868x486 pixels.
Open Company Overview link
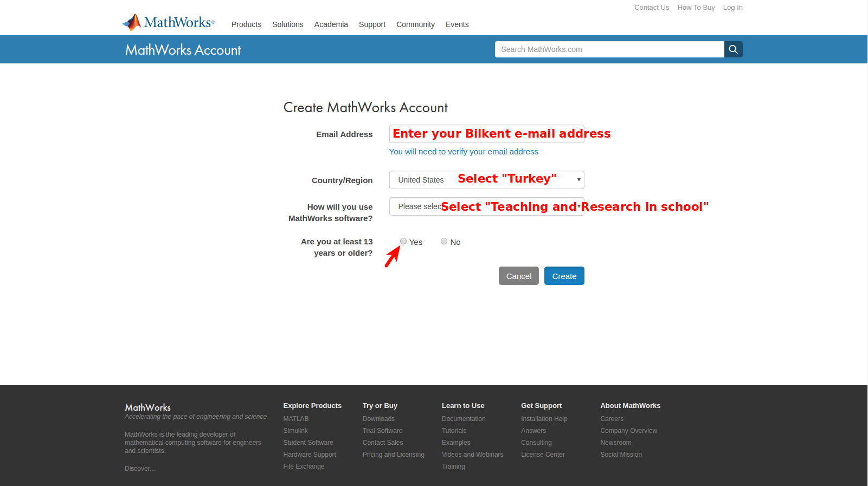click(629, 431)
